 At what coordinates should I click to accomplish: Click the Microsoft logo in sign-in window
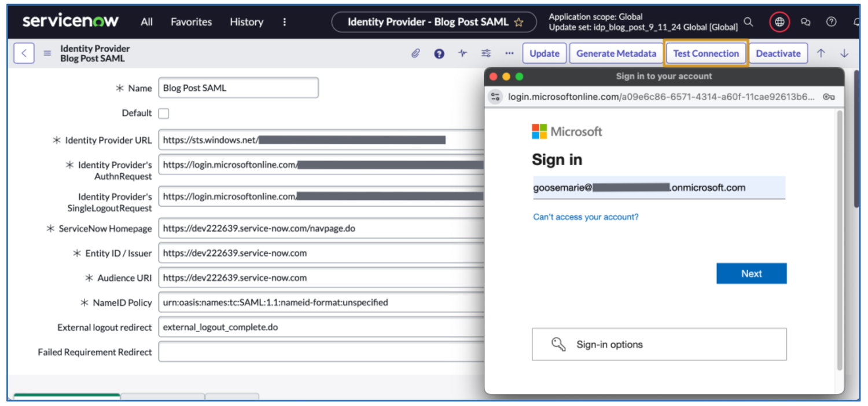pos(567,131)
